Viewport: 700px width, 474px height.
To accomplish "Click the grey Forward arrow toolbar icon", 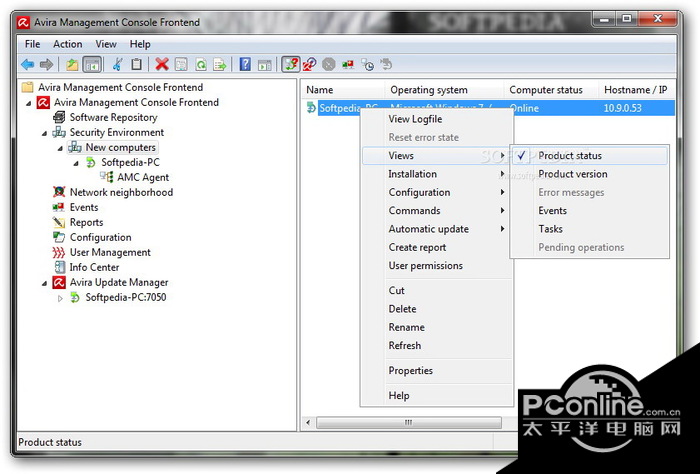I will (46, 64).
